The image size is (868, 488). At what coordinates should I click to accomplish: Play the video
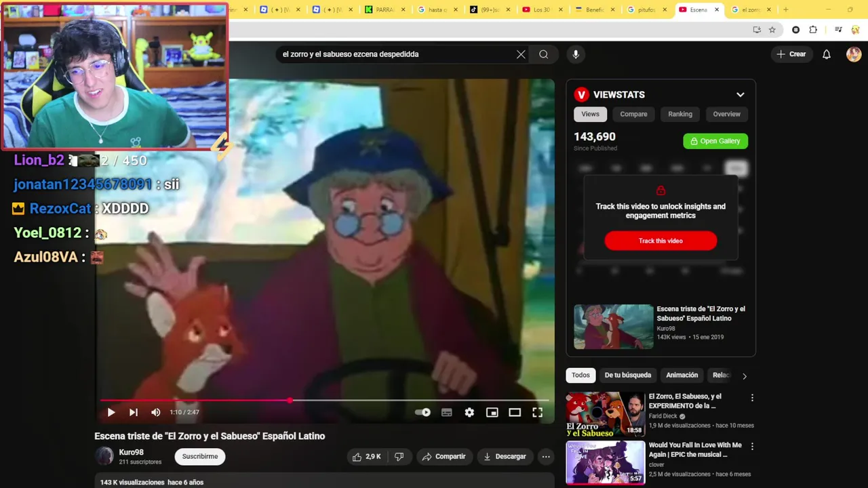click(111, 412)
